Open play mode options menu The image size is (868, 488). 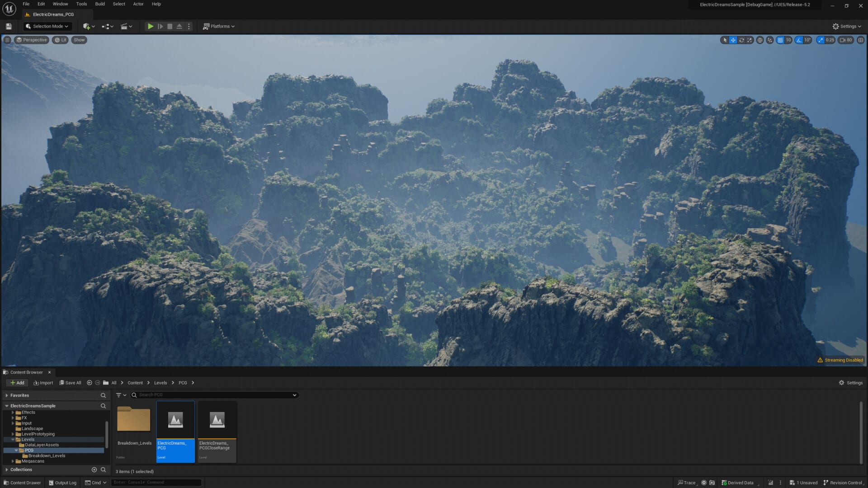tap(189, 26)
